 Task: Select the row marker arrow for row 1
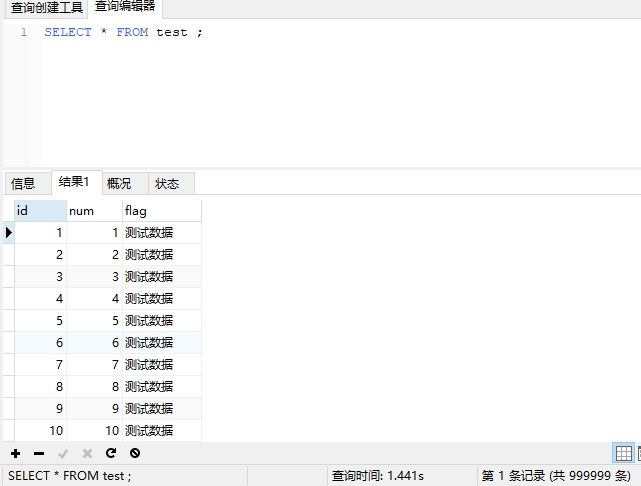point(9,233)
